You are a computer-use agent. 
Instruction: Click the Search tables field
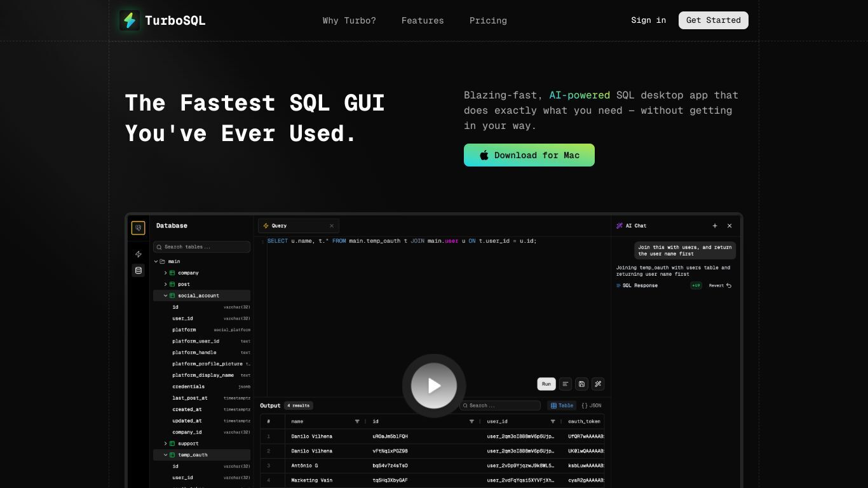click(x=201, y=247)
